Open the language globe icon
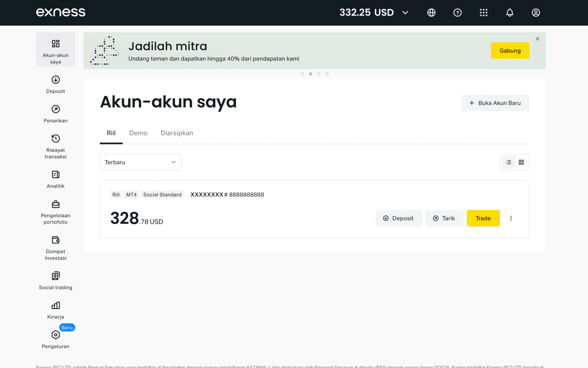The height and width of the screenshot is (368, 588). (x=431, y=13)
